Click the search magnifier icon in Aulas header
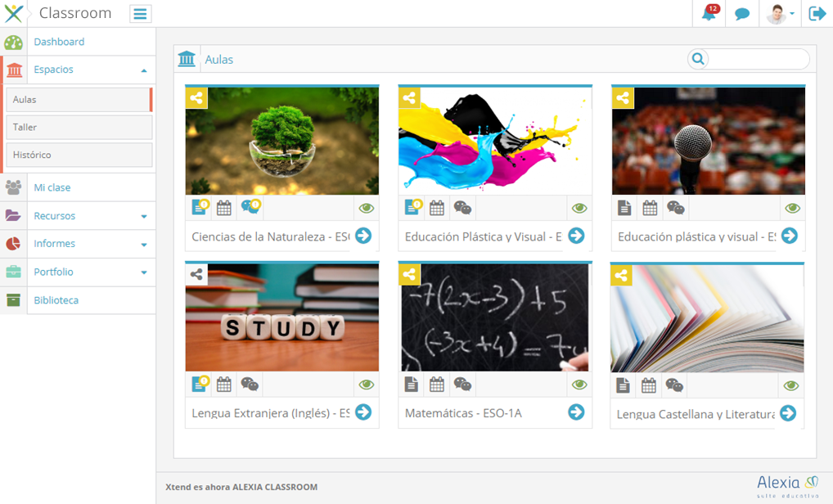The width and height of the screenshot is (833, 504). pos(698,59)
